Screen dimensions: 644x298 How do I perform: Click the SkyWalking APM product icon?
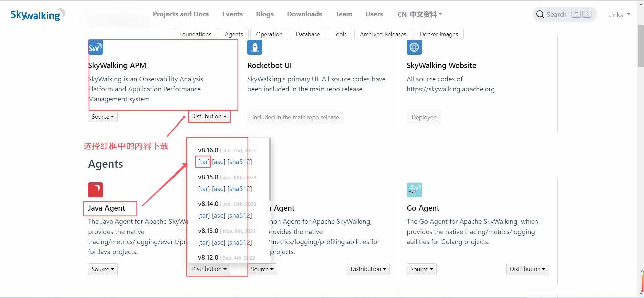[96, 47]
